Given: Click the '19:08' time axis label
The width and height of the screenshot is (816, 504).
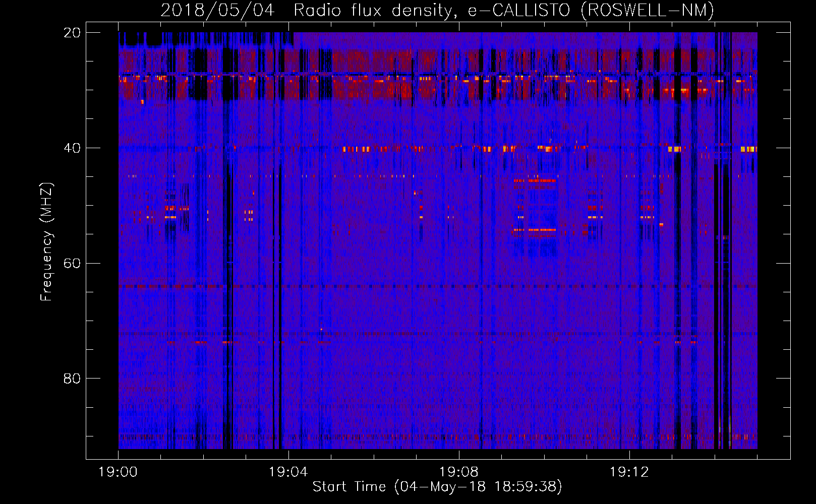Looking at the screenshot, I should [x=459, y=472].
